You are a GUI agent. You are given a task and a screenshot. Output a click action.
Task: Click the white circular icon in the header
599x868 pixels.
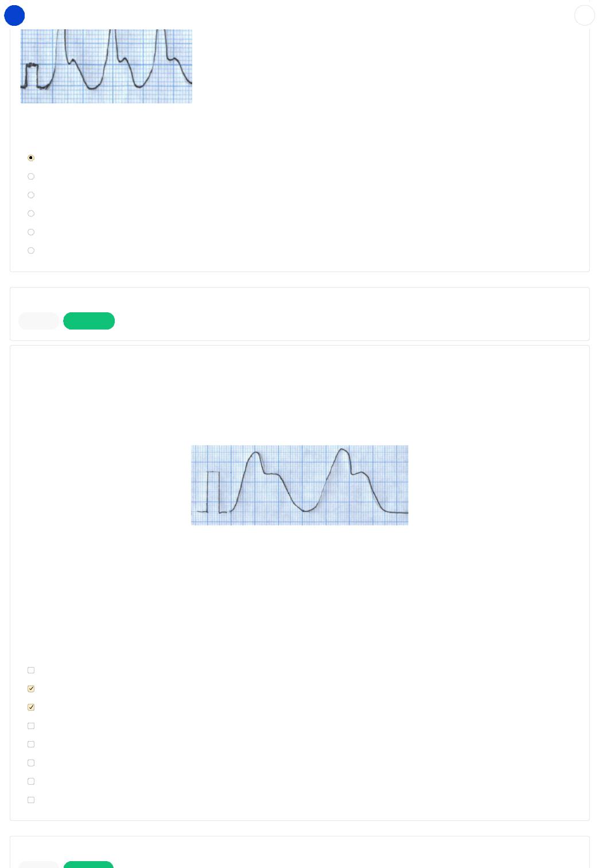point(584,15)
